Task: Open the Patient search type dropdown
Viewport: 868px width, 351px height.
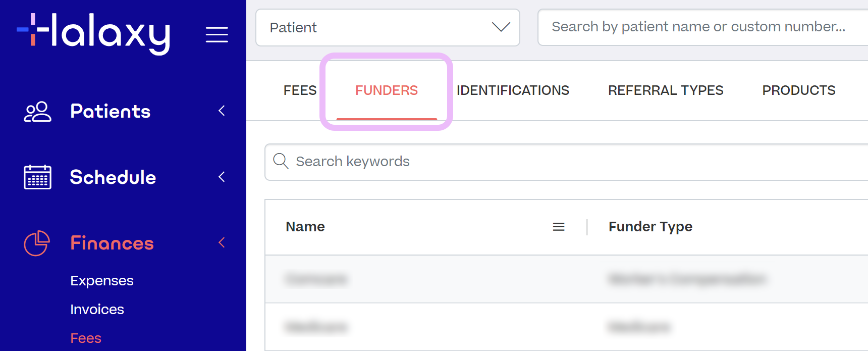Action: pyautogui.click(x=388, y=27)
